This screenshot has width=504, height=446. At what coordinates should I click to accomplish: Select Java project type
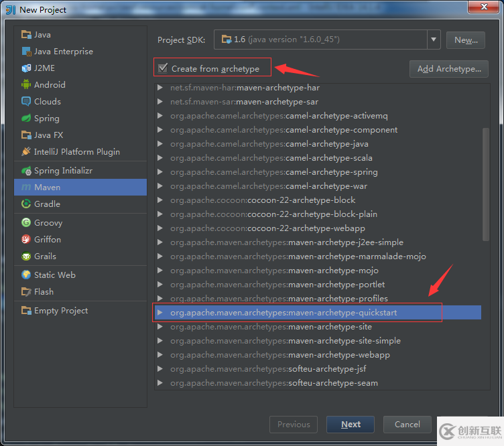(80, 34)
